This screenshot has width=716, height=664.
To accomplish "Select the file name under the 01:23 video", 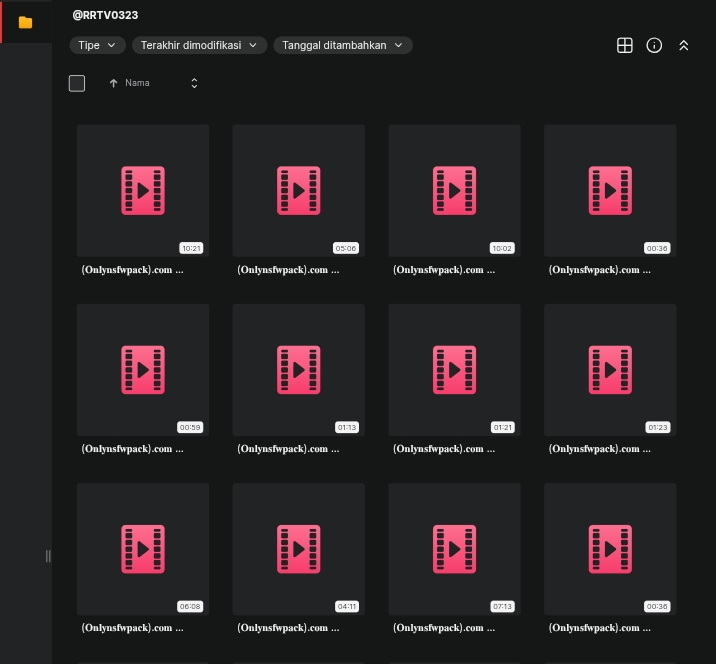I will 600,449.
